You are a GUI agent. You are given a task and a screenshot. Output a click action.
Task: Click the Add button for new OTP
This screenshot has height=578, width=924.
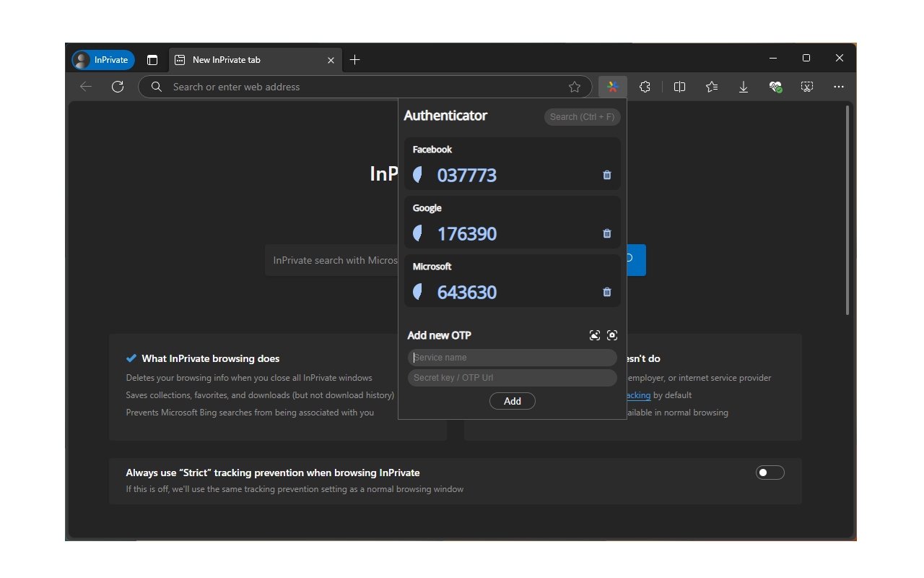512,401
